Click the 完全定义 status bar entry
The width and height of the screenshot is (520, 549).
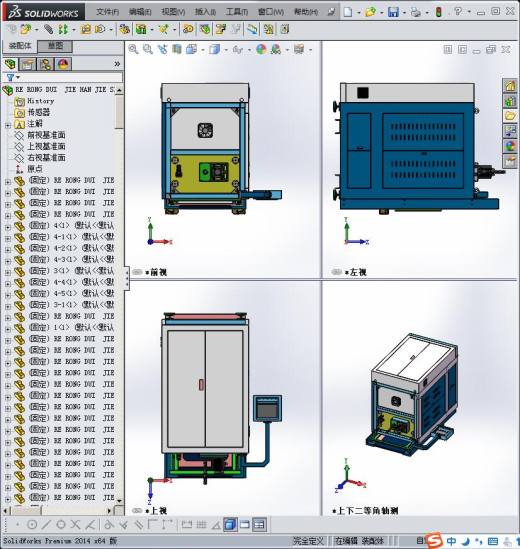coord(308,541)
